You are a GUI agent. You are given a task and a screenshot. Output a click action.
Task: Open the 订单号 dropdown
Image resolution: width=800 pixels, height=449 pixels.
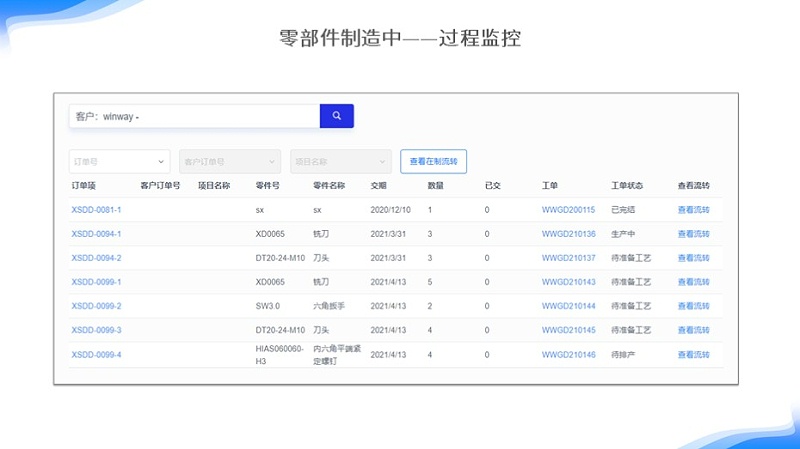(119, 161)
